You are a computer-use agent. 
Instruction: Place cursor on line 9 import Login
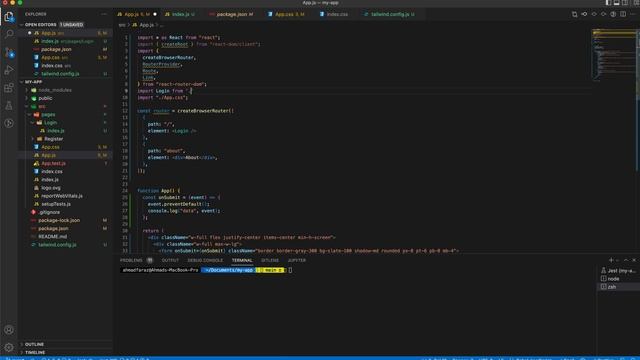click(164, 91)
